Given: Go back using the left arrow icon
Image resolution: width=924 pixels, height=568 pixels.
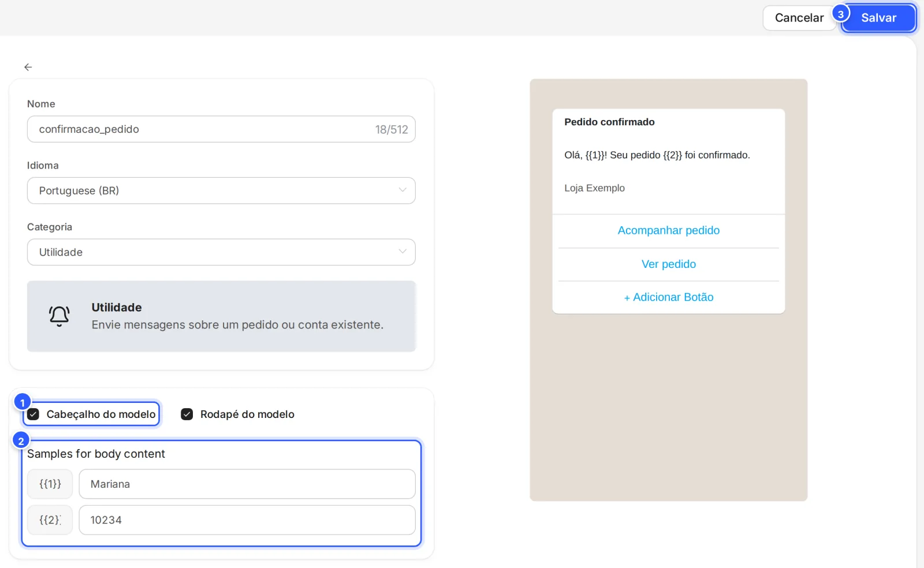Looking at the screenshot, I should coord(28,67).
